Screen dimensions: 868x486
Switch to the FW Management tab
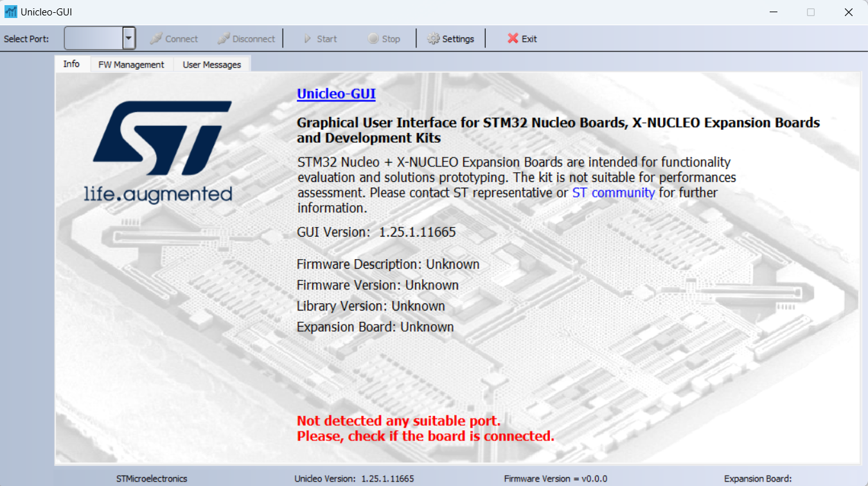pyautogui.click(x=131, y=64)
